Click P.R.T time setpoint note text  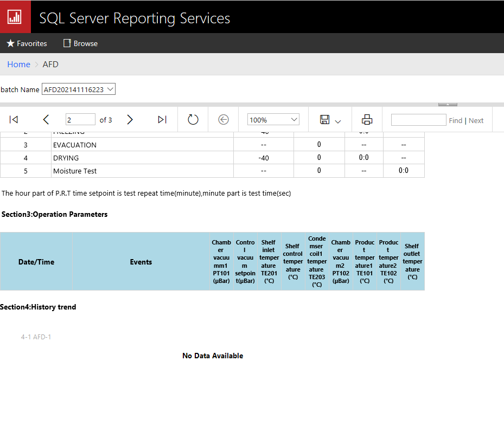coord(146,193)
